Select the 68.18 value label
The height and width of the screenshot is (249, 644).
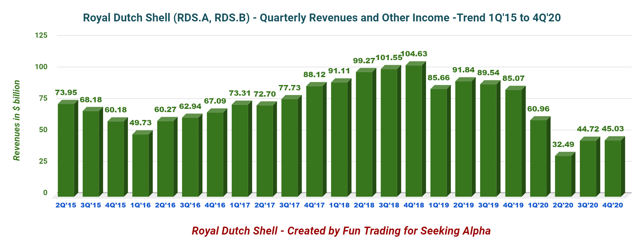coord(91,100)
